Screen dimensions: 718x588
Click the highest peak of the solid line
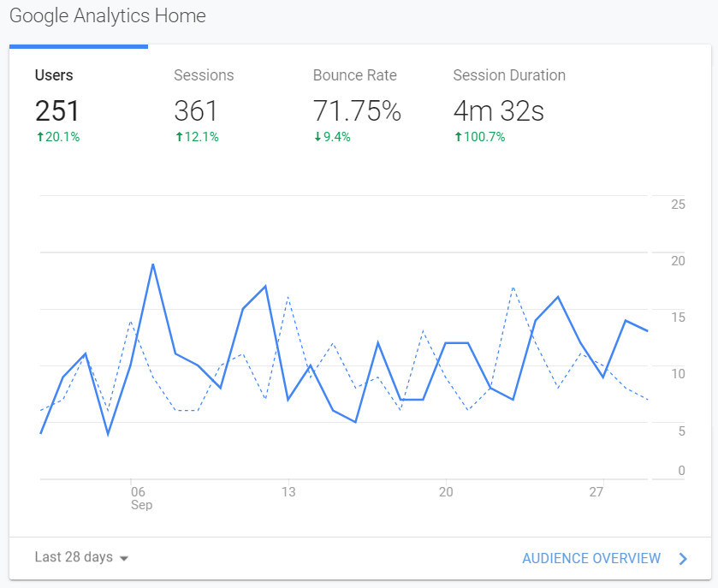pyautogui.click(x=152, y=264)
